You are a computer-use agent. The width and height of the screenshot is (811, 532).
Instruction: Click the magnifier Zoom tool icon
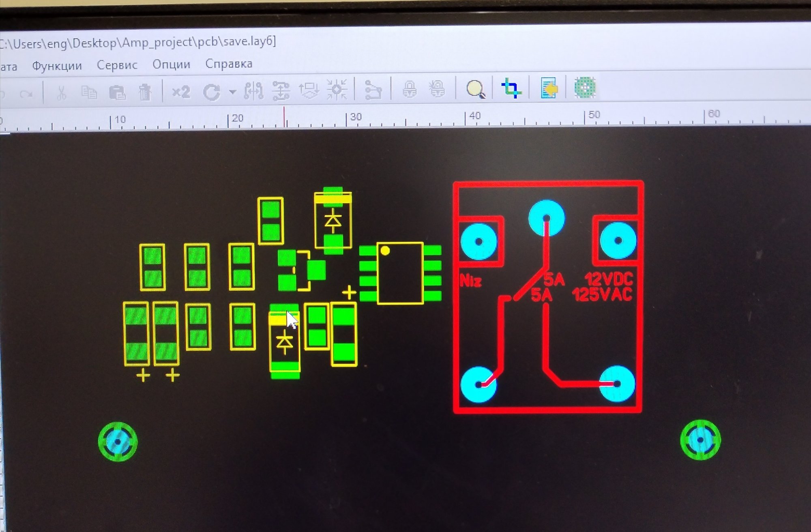pos(475,88)
